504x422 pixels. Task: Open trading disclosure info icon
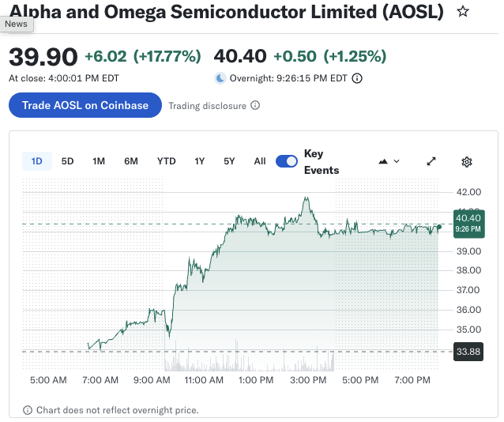(x=255, y=105)
